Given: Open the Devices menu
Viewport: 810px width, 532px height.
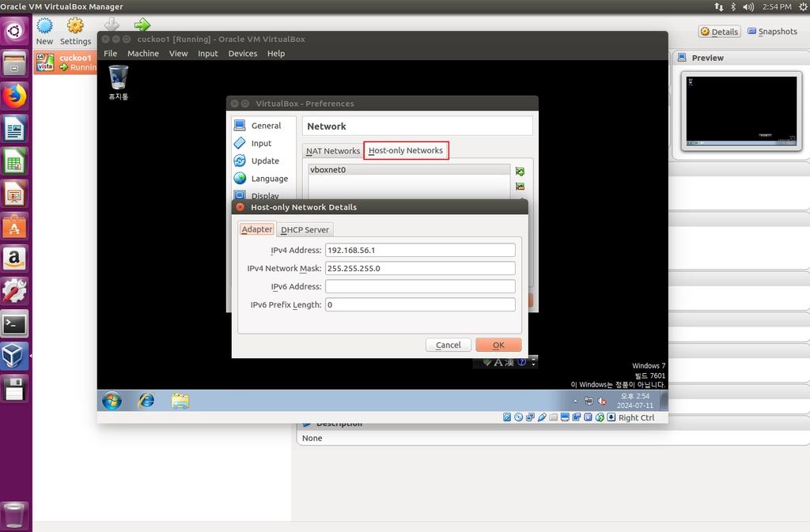Looking at the screenshot, I should pyautogui.click(x=242, y=53).
